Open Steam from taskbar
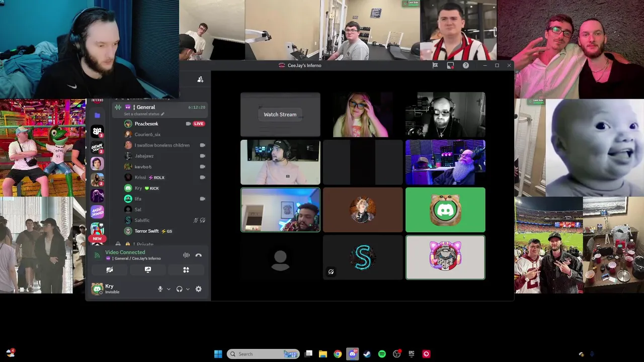 click(367, 354)
